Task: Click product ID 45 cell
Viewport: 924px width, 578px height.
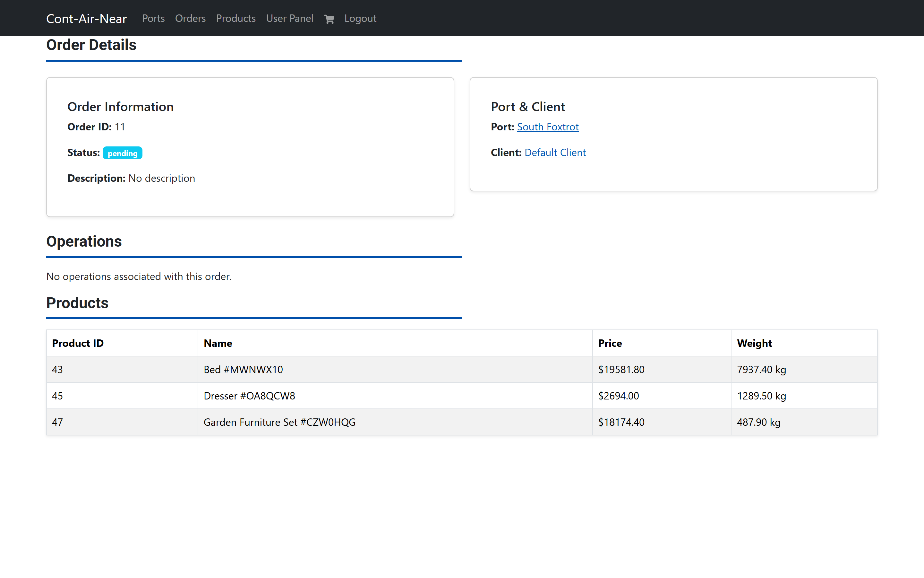Action: point(122,396)
